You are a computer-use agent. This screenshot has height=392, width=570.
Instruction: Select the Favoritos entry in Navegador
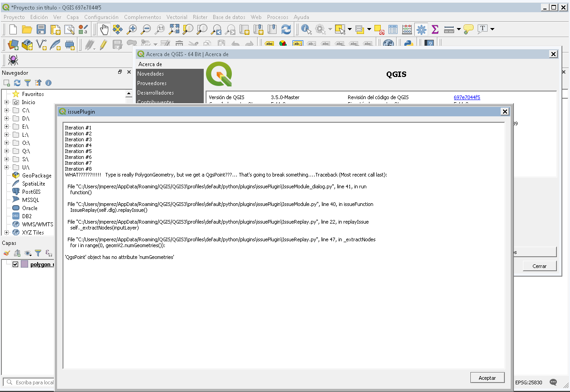pos(33,94)
